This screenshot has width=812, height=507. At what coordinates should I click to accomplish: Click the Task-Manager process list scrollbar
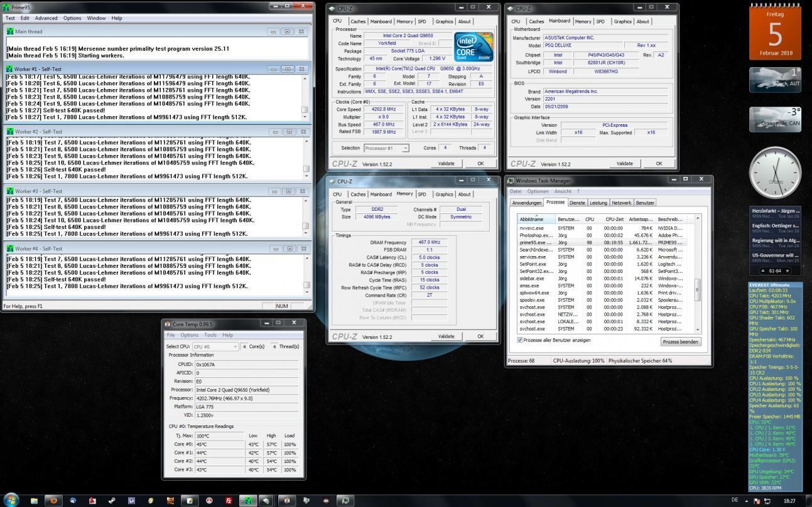(698, 274)
